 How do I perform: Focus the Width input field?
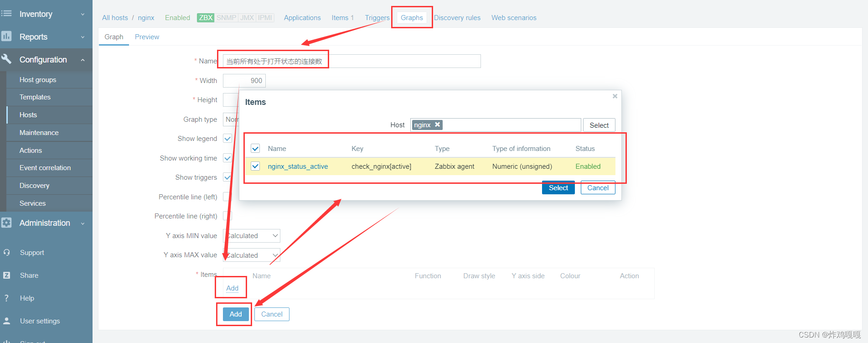point(244,81)
